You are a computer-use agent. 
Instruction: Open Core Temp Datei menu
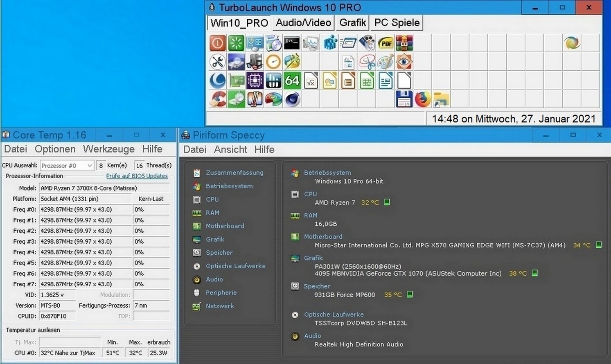click(x=16, y=149)
